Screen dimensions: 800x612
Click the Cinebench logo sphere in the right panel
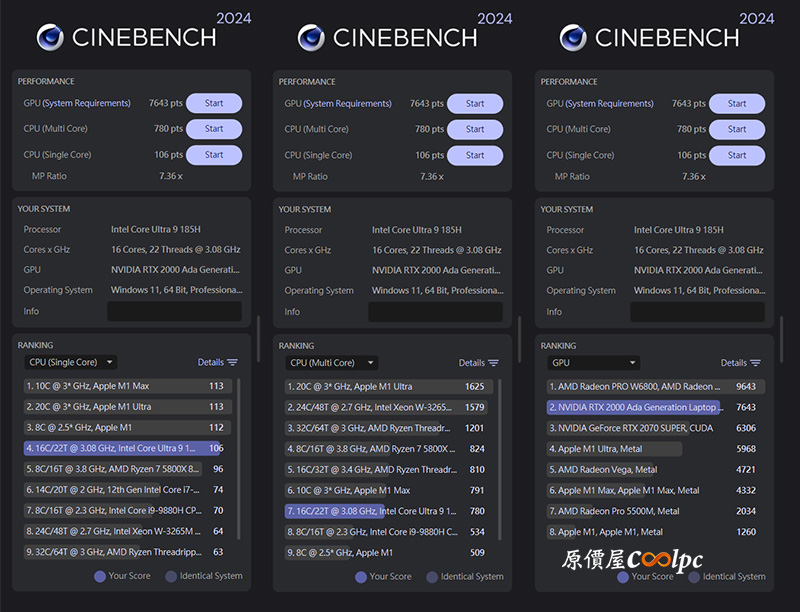[x=573, y=38]
